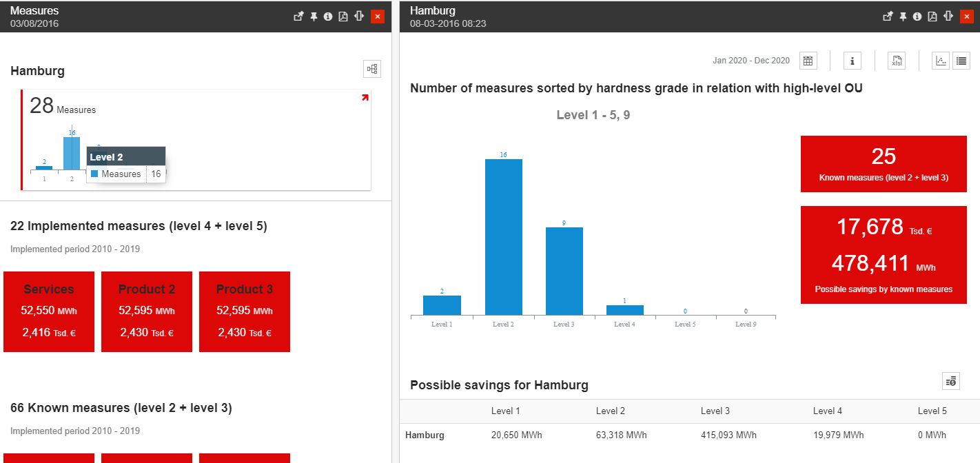The width and height of the screenshot is (980, 463).
Task: Export Hamburg panel as PDF
Action: tap(932, 17)
